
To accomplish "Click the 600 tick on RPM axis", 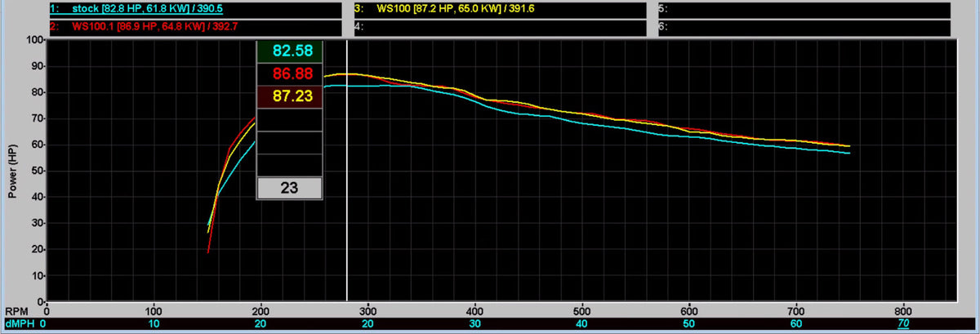I will click(x=689, y=312).
